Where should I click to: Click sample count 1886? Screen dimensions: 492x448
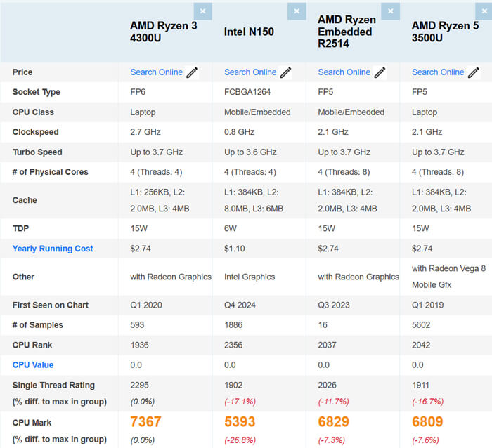[233, 325]
